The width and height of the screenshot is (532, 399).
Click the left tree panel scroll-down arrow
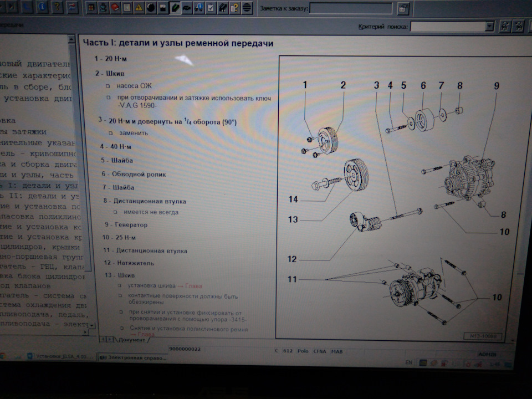tap(91, 325)
